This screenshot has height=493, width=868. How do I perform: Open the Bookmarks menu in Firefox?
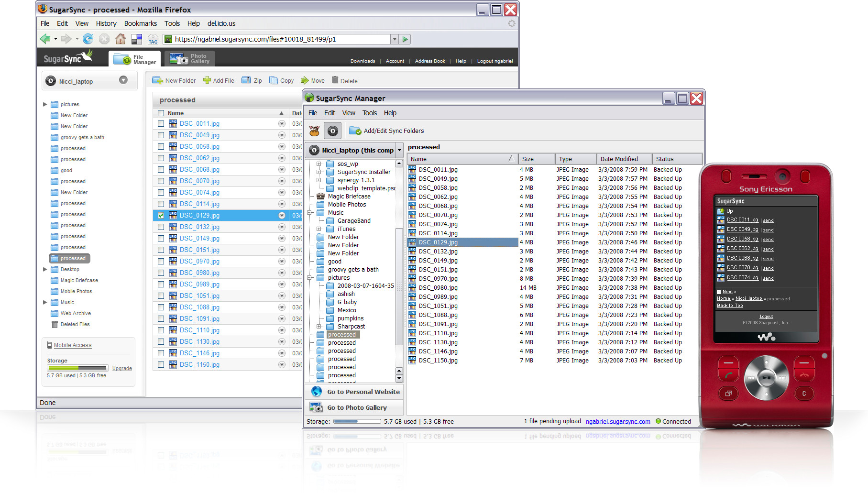[140, 23]
